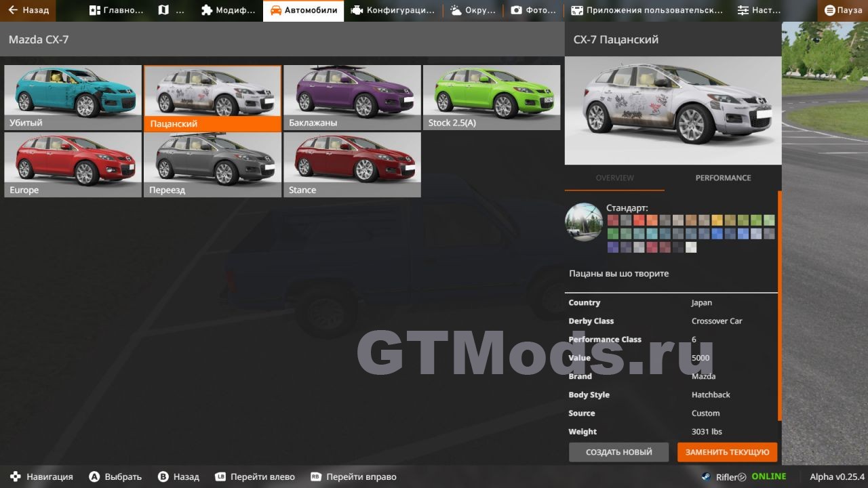
Task: Click the ONLINE status indicator
Action: click(769, 476)
